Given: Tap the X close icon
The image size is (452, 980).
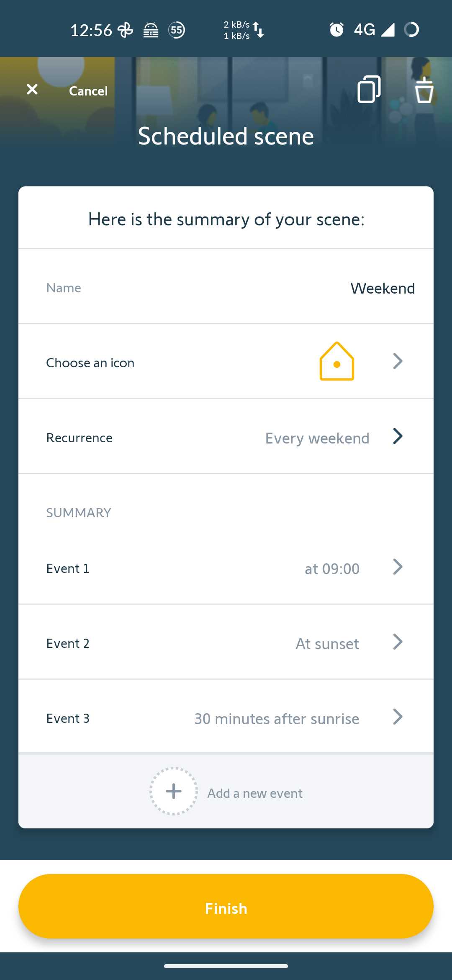Looking at the screenshot, I should click(32, 89).
